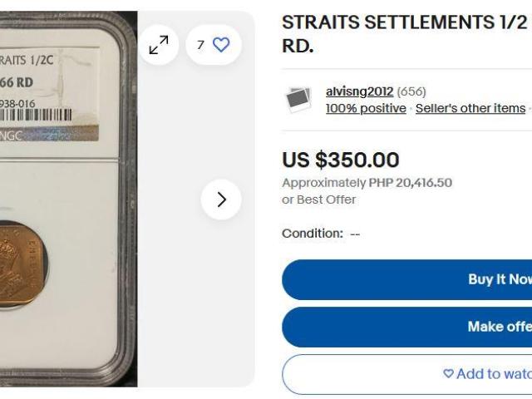This screenshot has width=532, height=399.
Task: Browse Seller's other items
Action: point(470,108)
